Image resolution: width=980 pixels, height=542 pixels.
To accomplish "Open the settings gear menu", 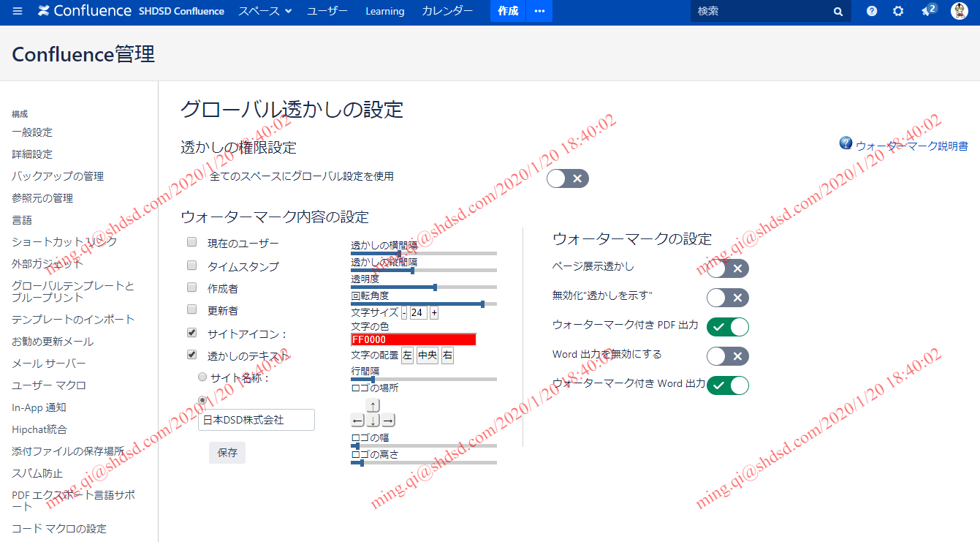I will click(898, 11).
